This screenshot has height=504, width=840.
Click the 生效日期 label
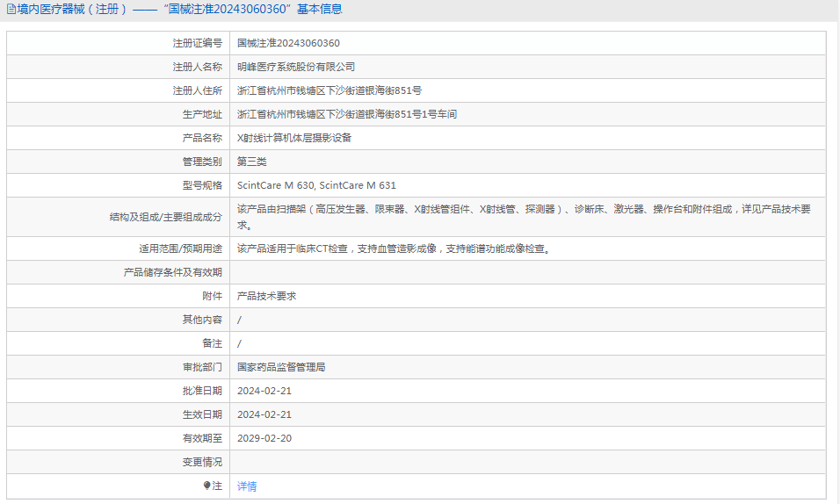tap(202, 414)
